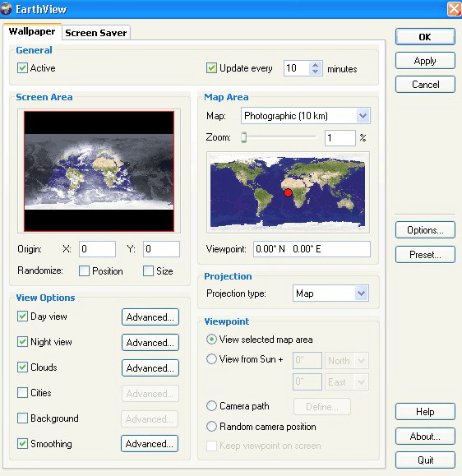Click the Viewpoint coordinates field
The image size is (462, 476).
coord(312,249)
